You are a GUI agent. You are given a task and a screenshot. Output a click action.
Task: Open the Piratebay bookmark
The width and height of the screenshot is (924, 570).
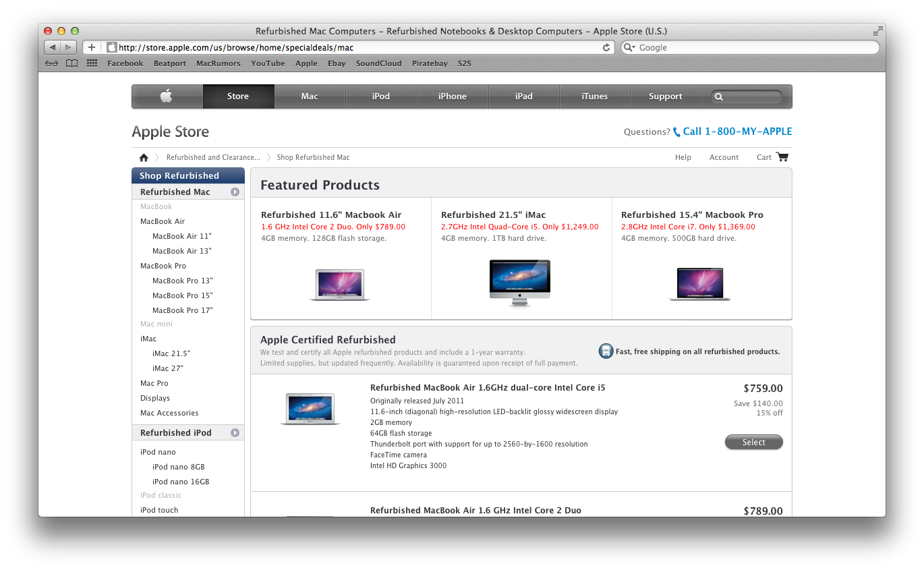coord(430,63)
